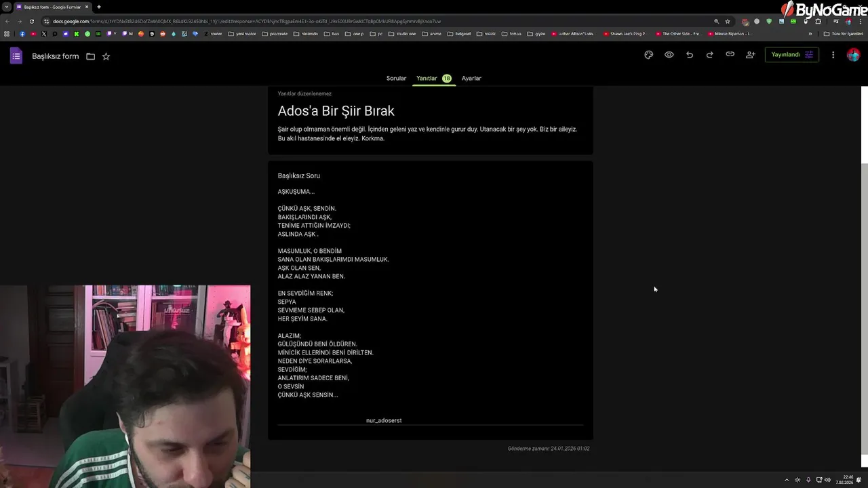The height and width of the screenshot is (488, 868).
Task: Open the belgesel bookmark folder
Action: pos(459,33)
